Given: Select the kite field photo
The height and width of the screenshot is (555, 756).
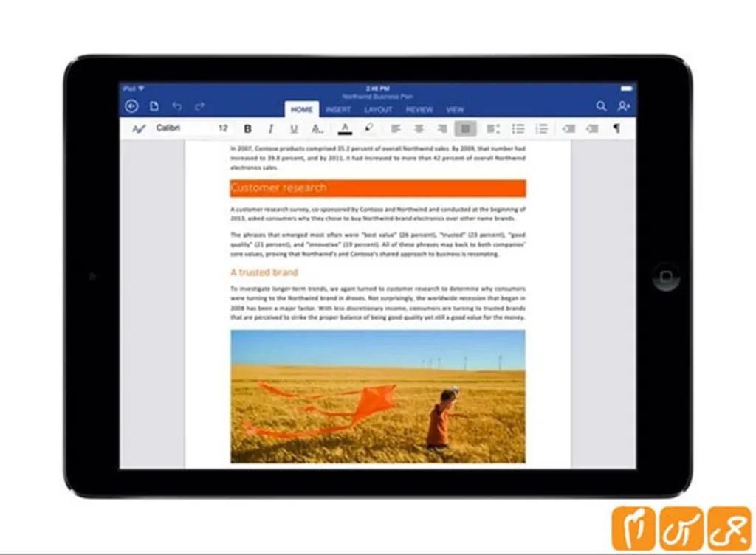Looking at the screenshot, I should click(x=377, y=396).
